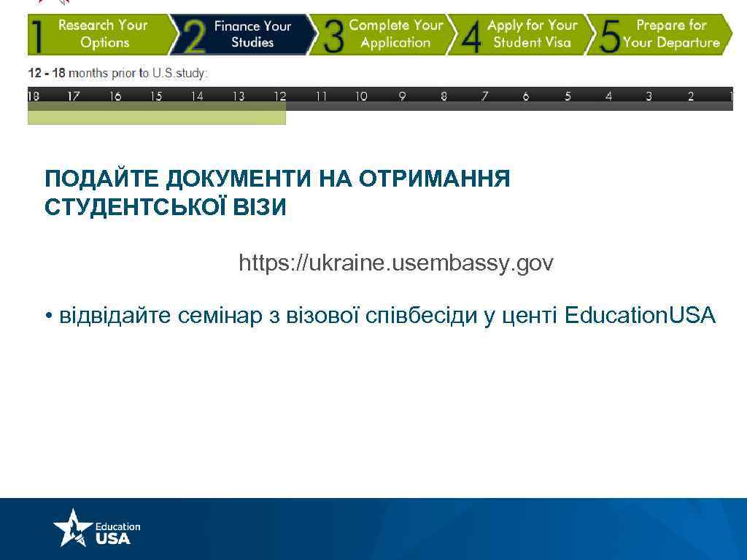Open the ukraine.usembassy.gov link
Viewport: 747px width, 560px height.
pos(396,262)
